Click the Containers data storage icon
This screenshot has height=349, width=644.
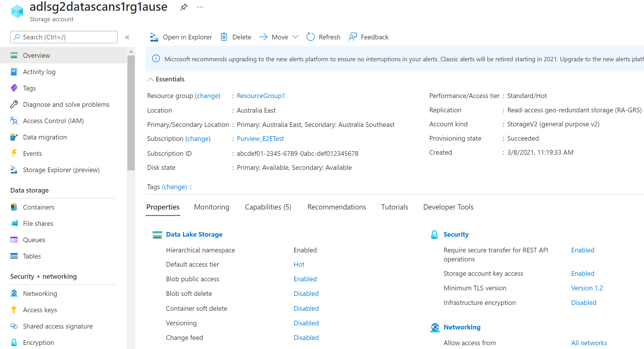(14, 207)
